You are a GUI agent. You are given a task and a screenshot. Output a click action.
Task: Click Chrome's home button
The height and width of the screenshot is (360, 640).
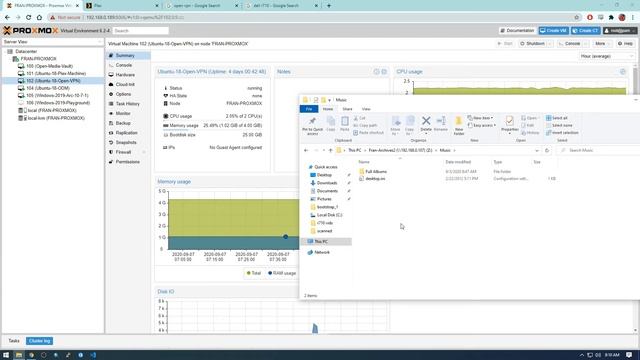click(x=39, y=18)
